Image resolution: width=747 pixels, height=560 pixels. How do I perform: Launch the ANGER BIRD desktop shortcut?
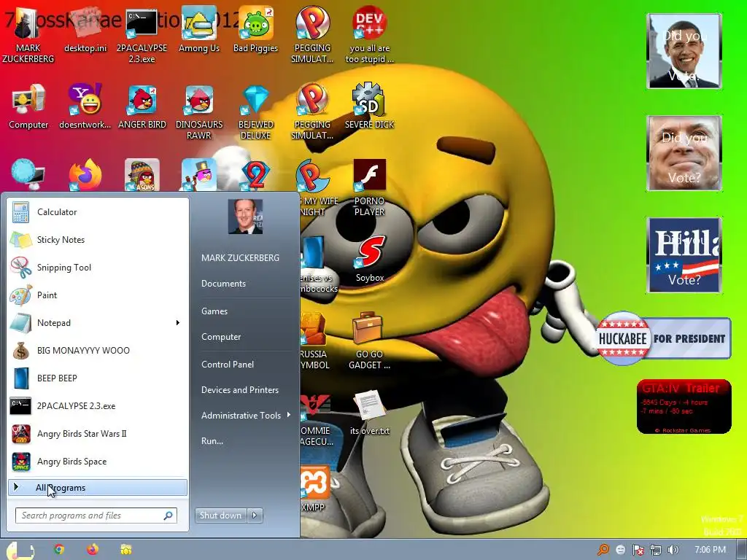coord(142,106)
